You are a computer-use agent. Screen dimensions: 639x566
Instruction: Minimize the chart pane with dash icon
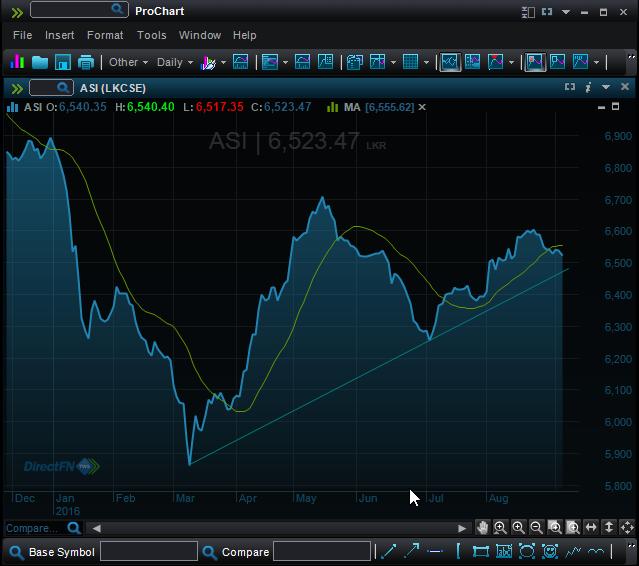tap(601, 108)
